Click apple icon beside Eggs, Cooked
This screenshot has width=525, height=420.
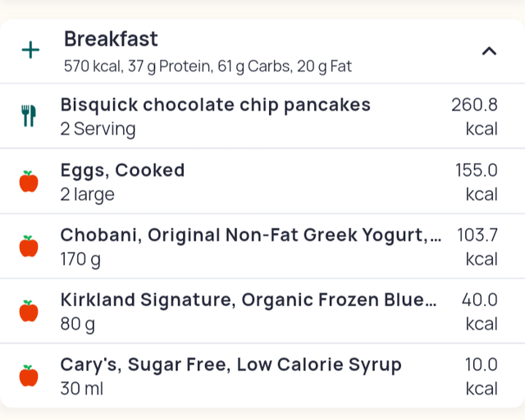click(29, 181)
